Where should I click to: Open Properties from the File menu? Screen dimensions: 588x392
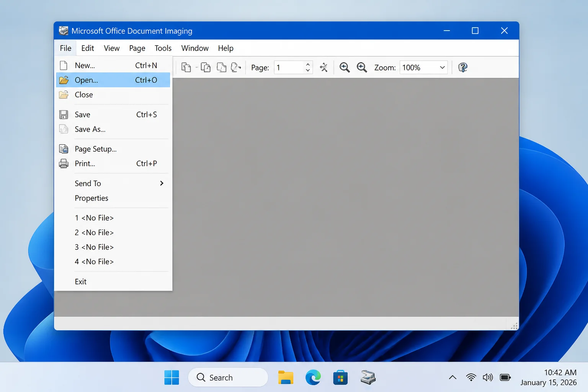point(113,198)
